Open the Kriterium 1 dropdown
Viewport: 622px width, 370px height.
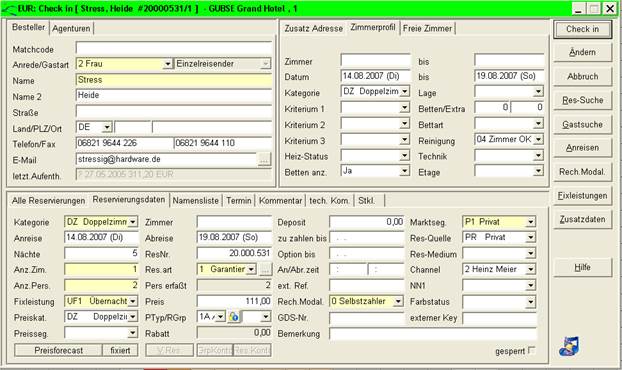tap(405, 108)
